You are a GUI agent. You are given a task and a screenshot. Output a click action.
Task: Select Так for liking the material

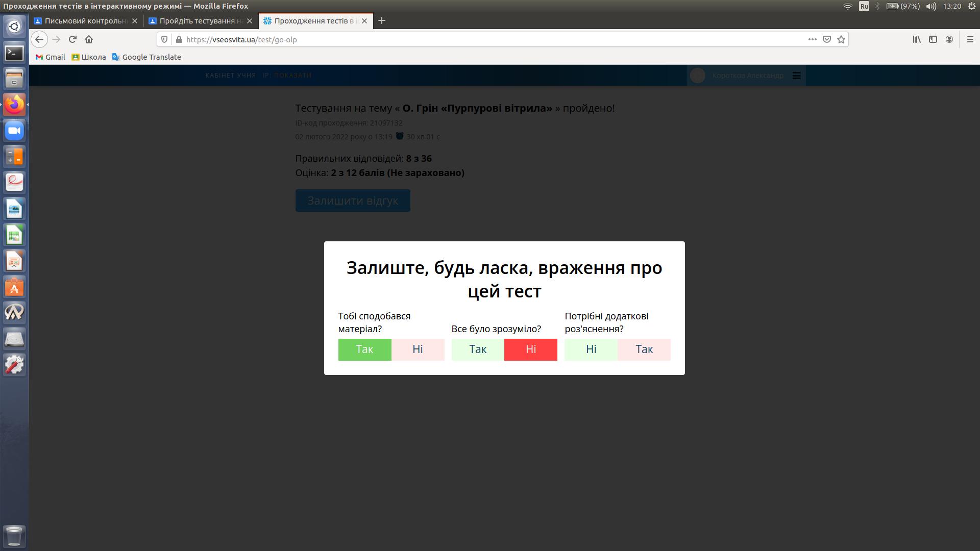point(364,349)
